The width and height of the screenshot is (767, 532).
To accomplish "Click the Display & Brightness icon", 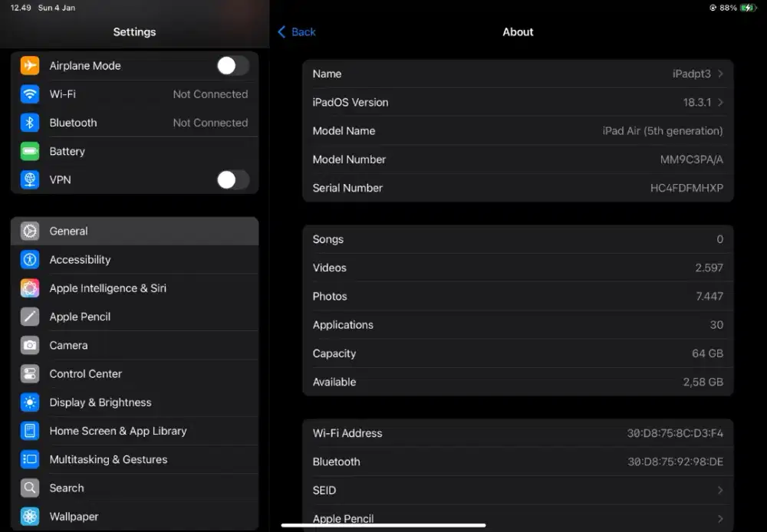I will 29,402.
